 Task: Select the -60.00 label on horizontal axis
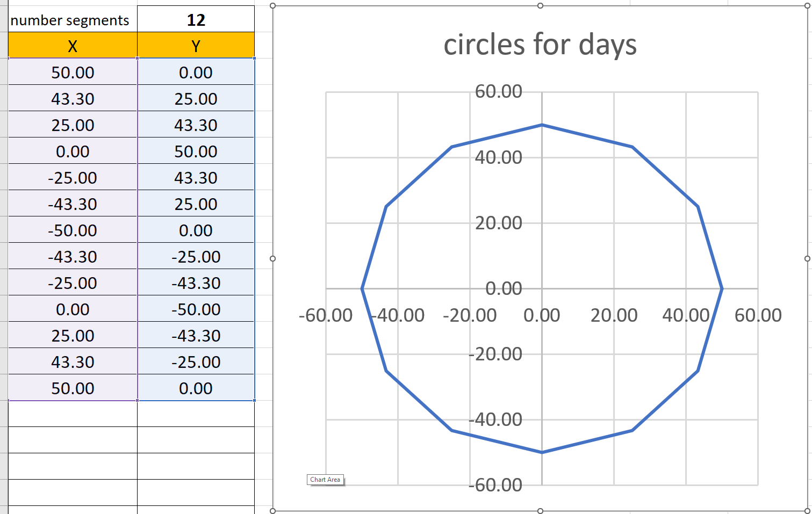tap(326, 315)
